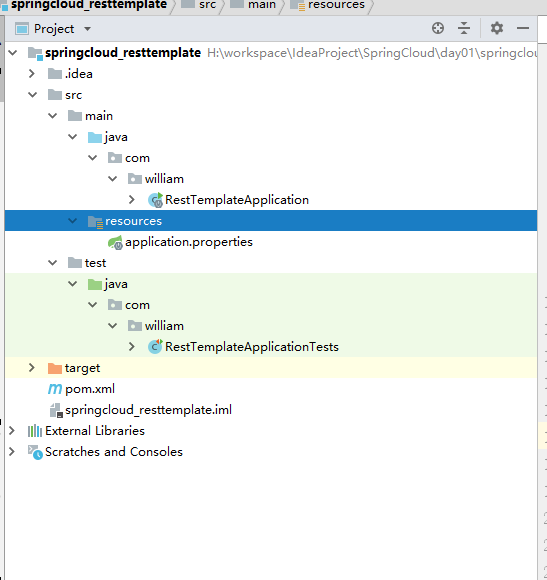Screen dimensions: 547x580
Task: Click the .idea folder icon
Action: point(55,74)
